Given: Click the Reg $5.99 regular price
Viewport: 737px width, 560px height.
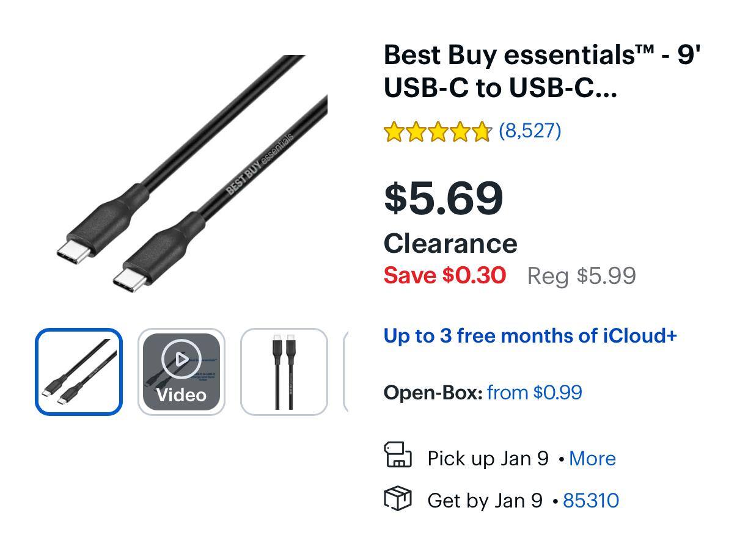Looking at the screenshot, I should point(581,275).
